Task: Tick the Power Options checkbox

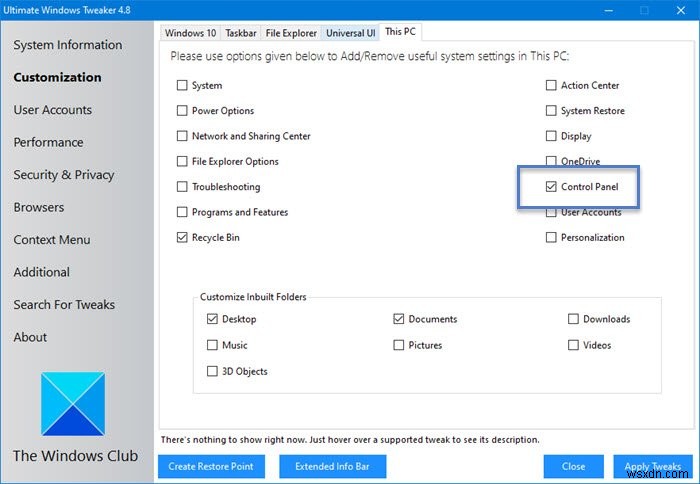Action: pyautogui.click(x=182, y=111)
